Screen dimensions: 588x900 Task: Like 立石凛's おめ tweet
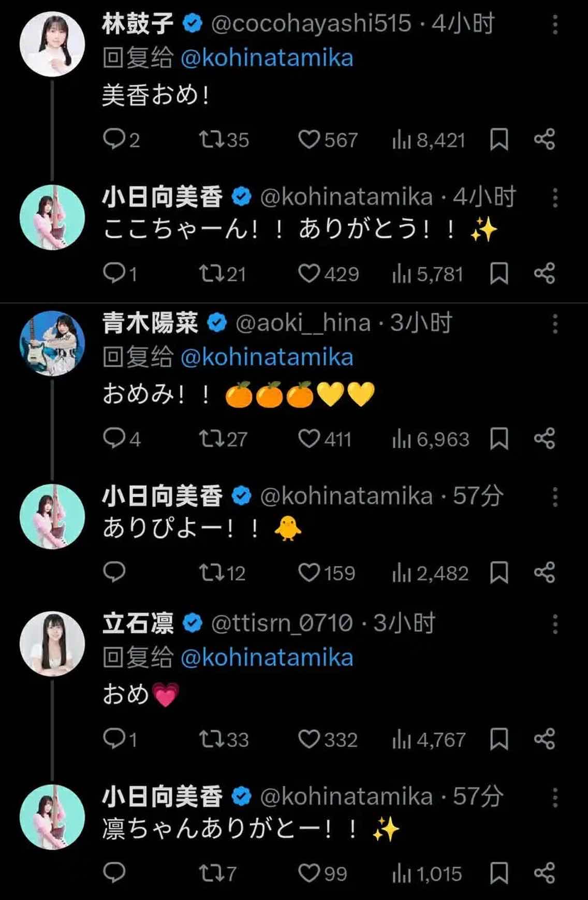tap(309, 739)
